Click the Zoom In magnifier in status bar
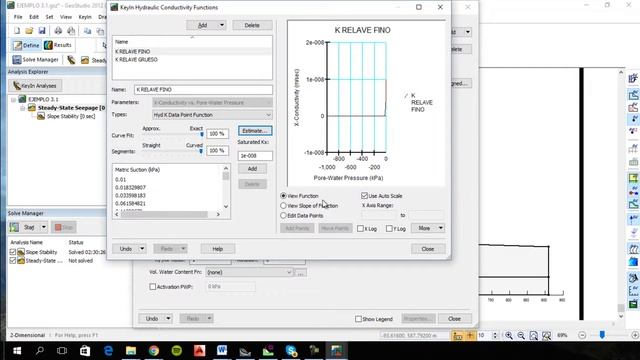Image resolution: width=640 pixels, height=360 pixels. [509, 335]
